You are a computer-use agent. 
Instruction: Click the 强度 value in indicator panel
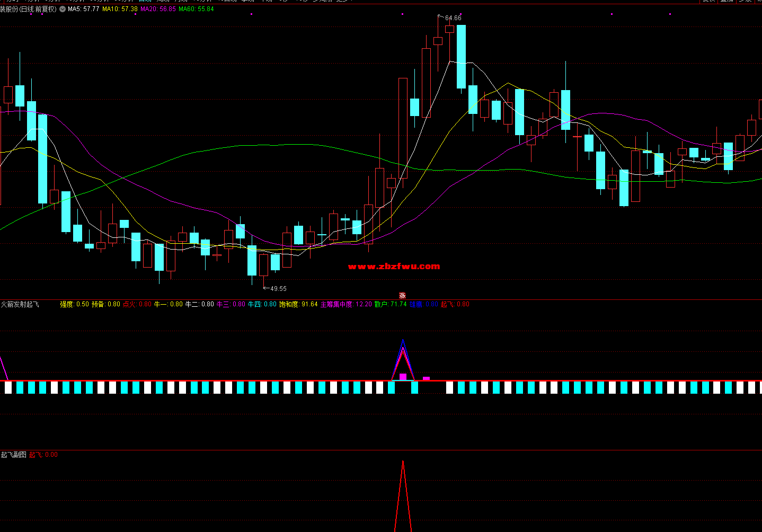[74, 304]
